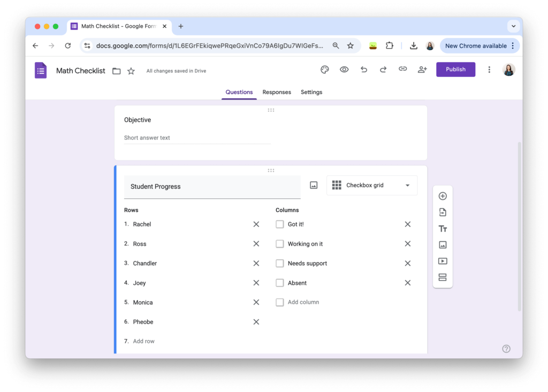Image resolution: width=548 pixels, height=392 pixels.
Task: Add a new section using the bottom sidebar icon
Action: pos(443,277)
